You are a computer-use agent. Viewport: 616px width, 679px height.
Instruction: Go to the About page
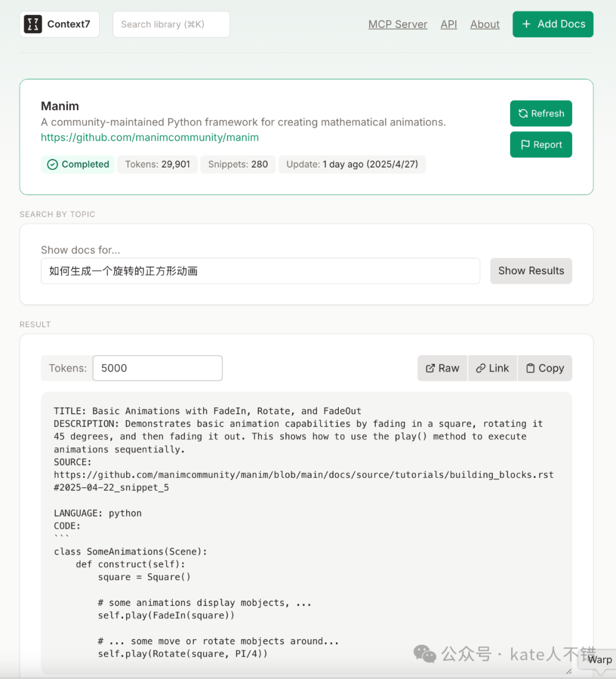click(485, 25)
